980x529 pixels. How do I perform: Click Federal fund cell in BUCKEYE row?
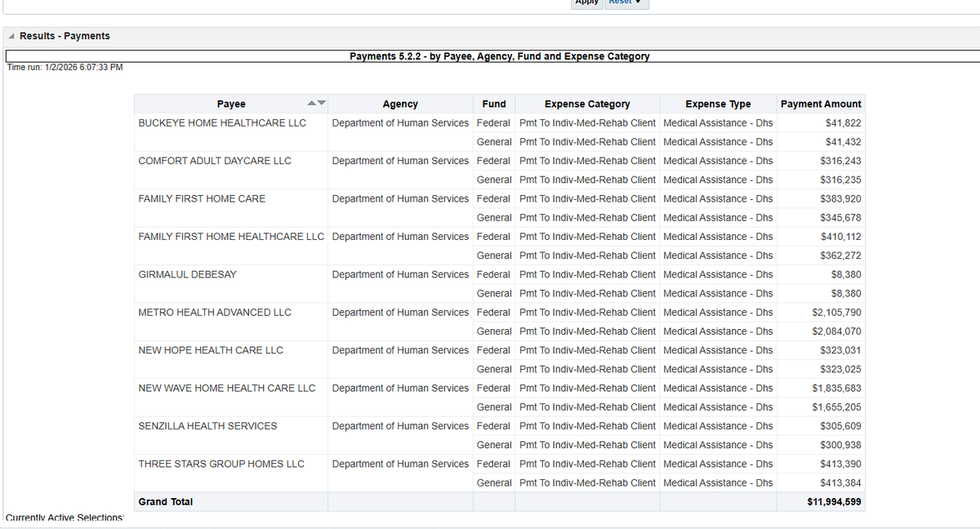coord(493,122)
